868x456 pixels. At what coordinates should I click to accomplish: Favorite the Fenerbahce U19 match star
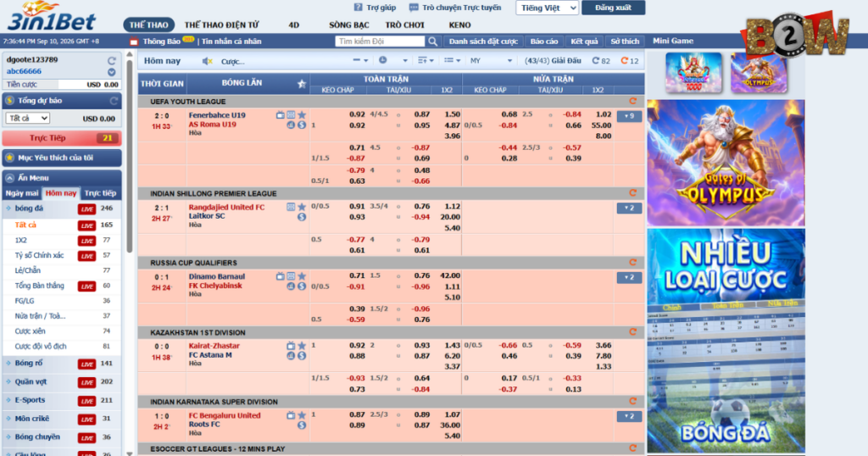[302, 115]
